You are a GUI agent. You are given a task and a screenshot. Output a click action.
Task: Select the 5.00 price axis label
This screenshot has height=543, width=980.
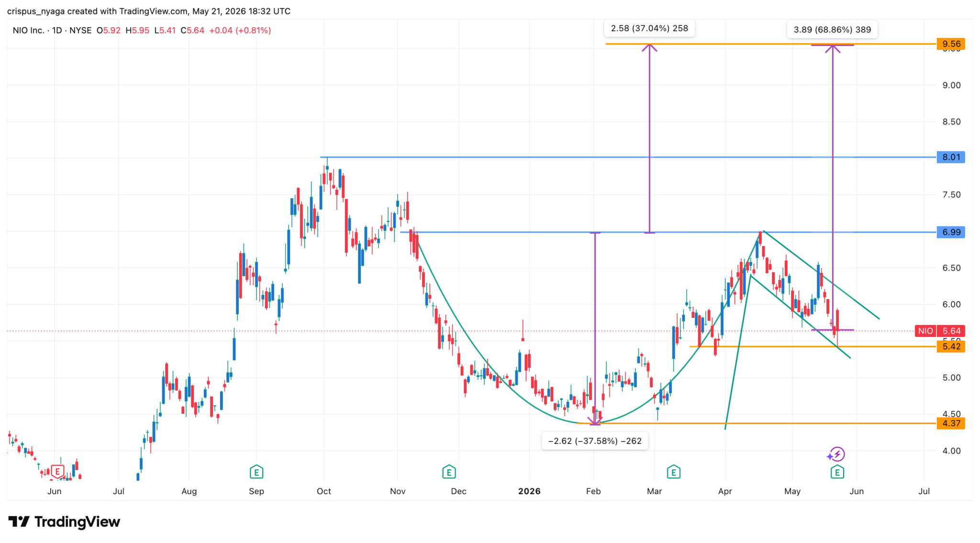[951, 377]
